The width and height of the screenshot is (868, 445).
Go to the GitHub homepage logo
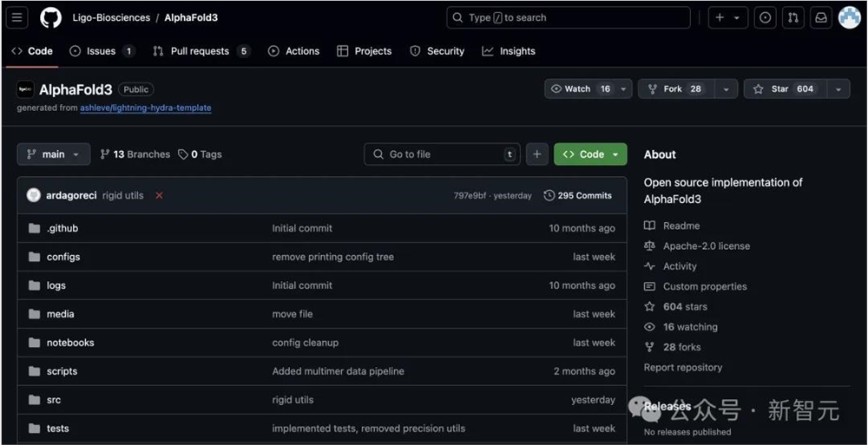(x=51, y=17)
